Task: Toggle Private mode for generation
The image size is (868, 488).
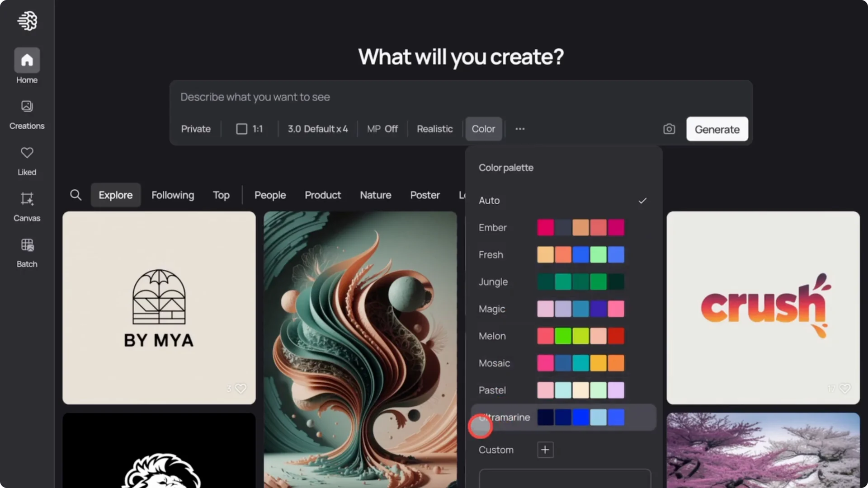Action: click(x=195, y=129)
